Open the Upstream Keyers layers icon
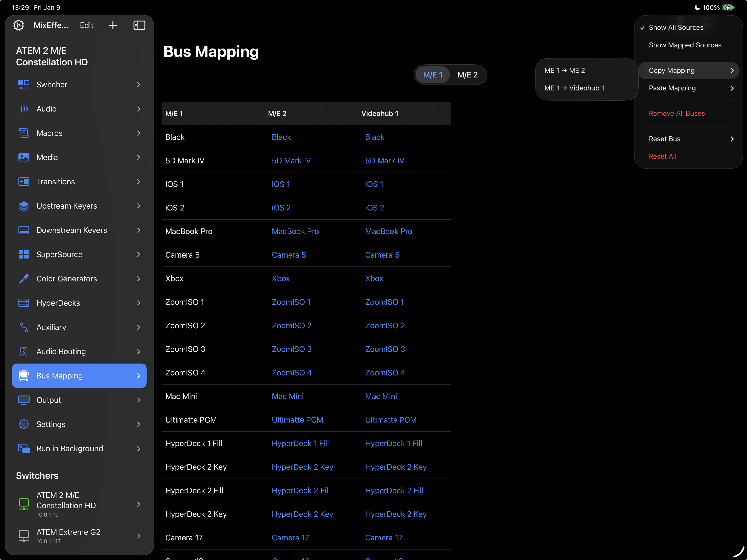Screen dimensions: 747x560 point(24,206)
